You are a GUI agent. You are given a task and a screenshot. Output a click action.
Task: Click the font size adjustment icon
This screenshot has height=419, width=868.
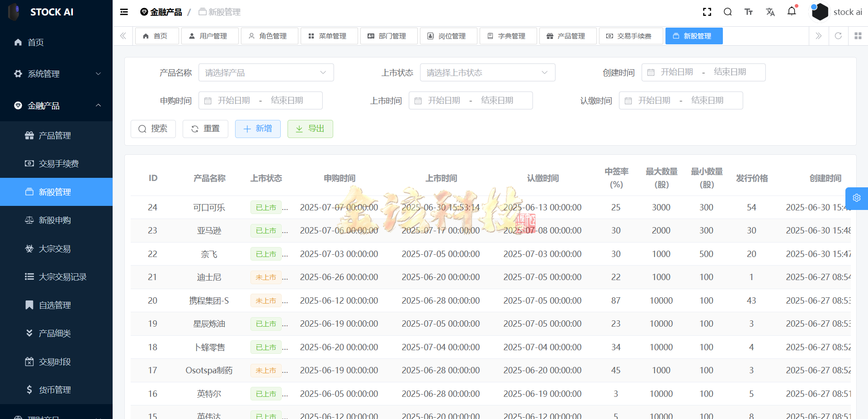point(748,12)
